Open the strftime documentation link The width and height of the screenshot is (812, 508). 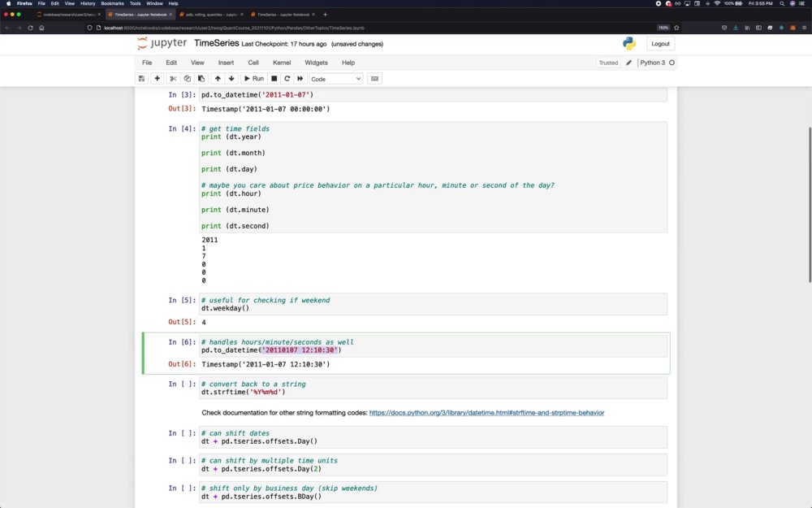[x=486, y=413]
